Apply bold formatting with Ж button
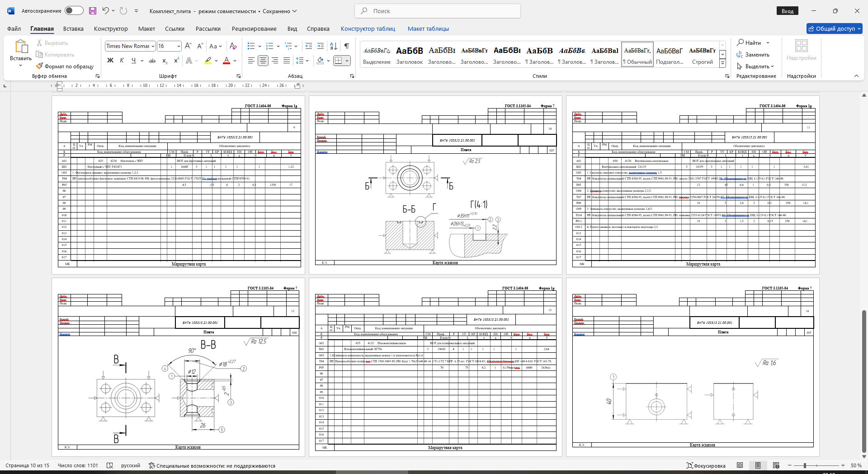This screenshot has height=474, width=868. 110,61
